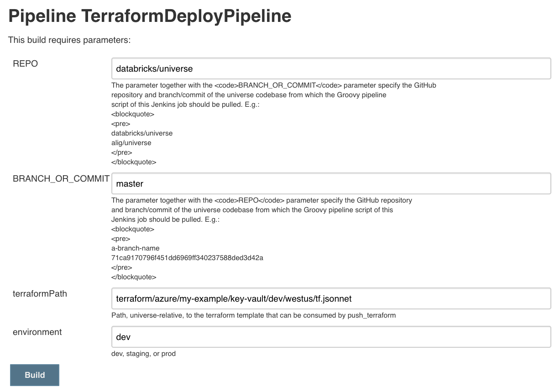Click the 'dev, staging, or prod' hint

(143, 354)
